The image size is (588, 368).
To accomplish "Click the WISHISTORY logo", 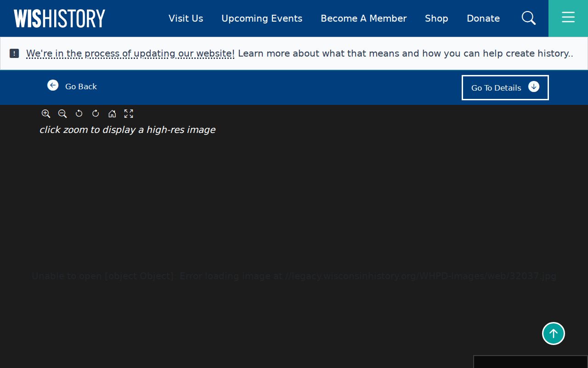I will point(60,18).
